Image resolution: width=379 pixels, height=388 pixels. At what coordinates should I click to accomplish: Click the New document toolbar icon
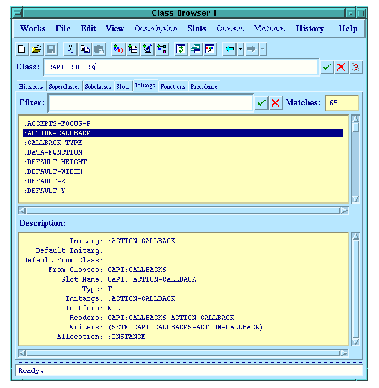pos(22,49)
